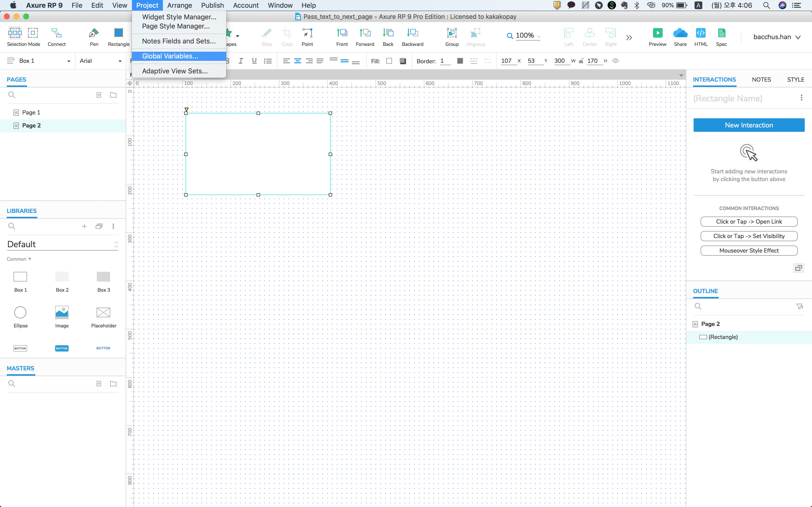
Task: Click the New Interaction button
Action: coord(749,125)
